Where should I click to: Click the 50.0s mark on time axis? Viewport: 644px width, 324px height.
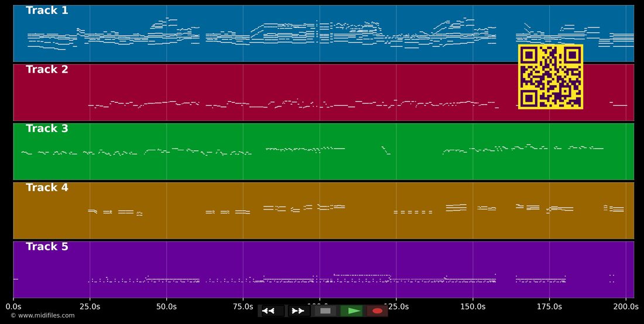pos(166,307)
